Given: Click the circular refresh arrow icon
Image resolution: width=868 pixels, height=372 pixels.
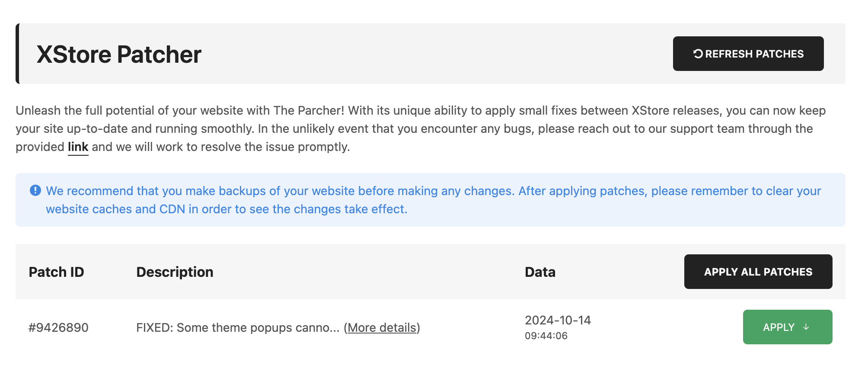Looking at the screenshot, I should click(698, 54).
